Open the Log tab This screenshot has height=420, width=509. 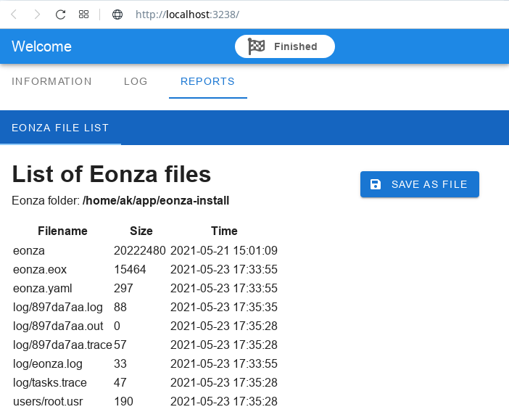[x=136, y=81]
